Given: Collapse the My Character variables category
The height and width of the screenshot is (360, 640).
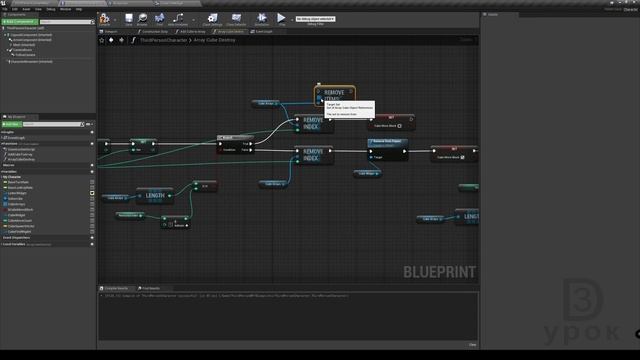Looking at the screenshot, I should 2,177.
